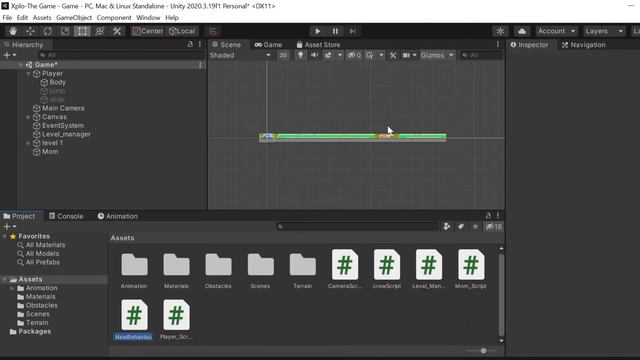
Task: Select the Transform tool
Action: [100, 31]
